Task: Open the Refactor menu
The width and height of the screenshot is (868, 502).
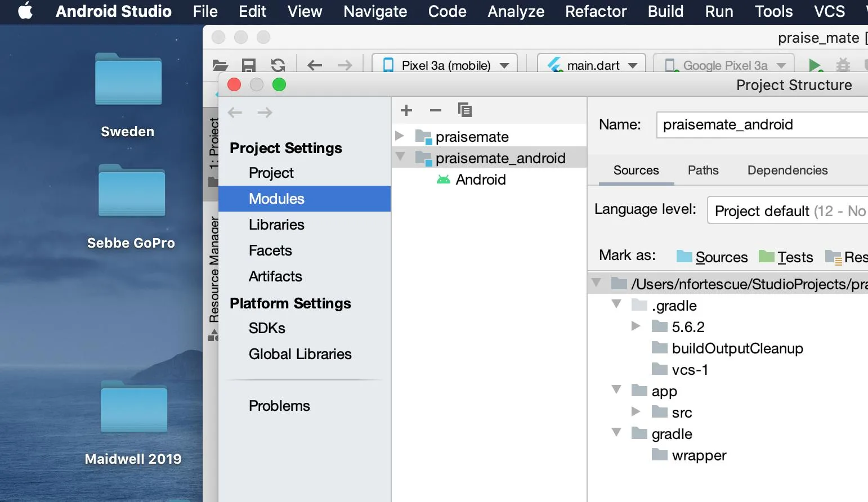Action: point(596,11)
